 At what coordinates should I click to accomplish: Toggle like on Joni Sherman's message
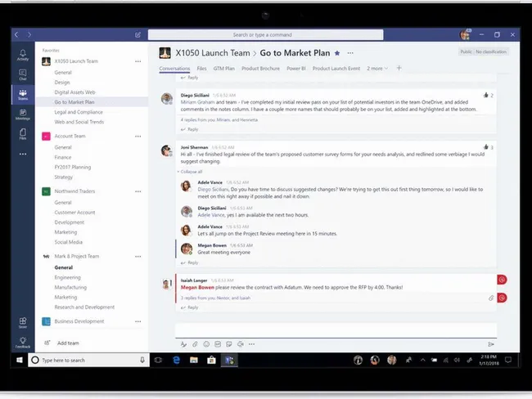pyautogui.click(x=486, y=148)
